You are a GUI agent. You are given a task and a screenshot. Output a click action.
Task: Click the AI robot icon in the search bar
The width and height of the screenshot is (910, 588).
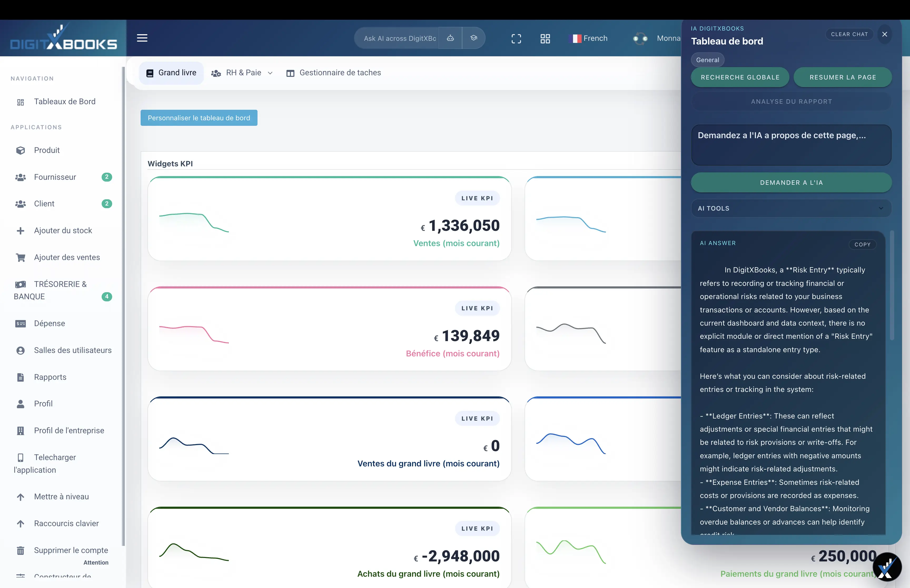pos(450,38)
